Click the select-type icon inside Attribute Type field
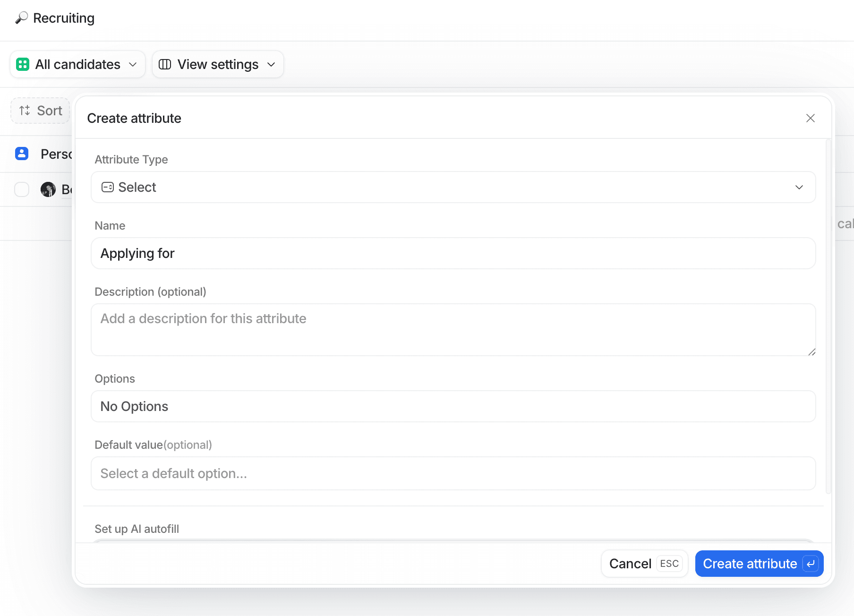 pyautogui.click(x=108, y=187)
